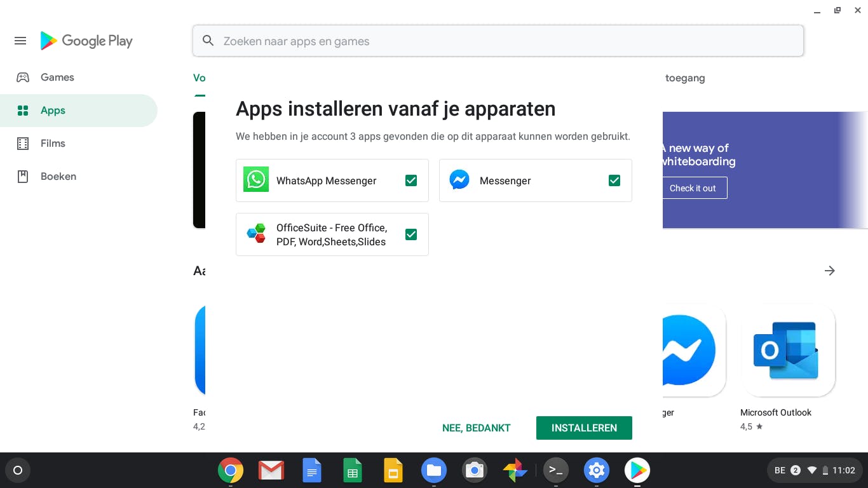Uncheck the OfficeSuite checkbox
Viewport: 868px width, 488px height.
(x=411, y=234)
